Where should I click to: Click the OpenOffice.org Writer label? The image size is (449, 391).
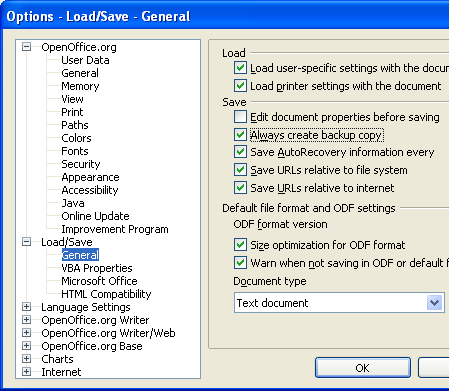95,320
